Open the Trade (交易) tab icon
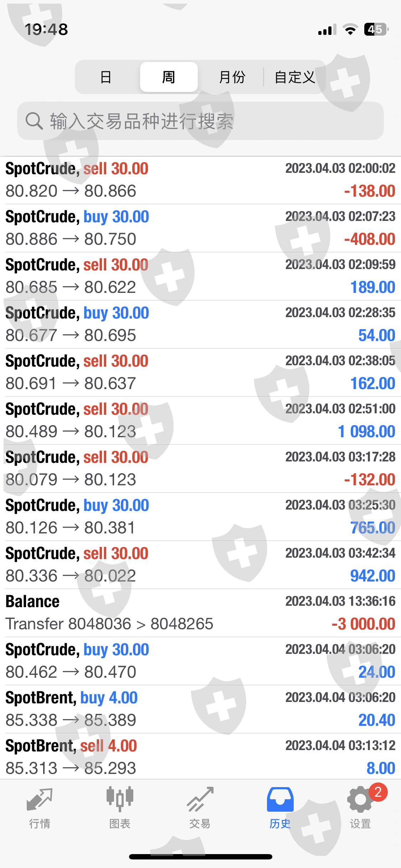 (200, 800)
